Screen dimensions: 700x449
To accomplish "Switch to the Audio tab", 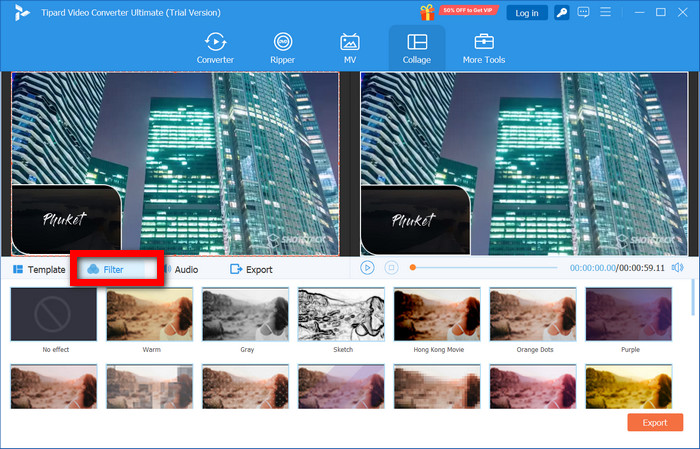I will point(182,270).
